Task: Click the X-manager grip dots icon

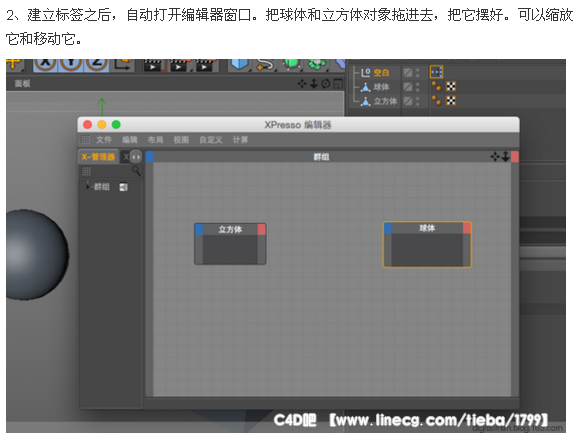Action: click(x=86, y=171)
